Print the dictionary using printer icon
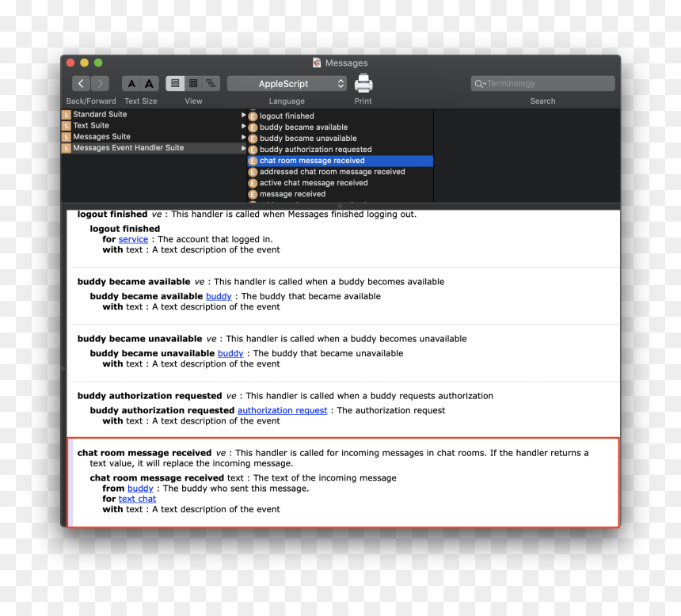 pyautogui.click(x=363, y=83)
